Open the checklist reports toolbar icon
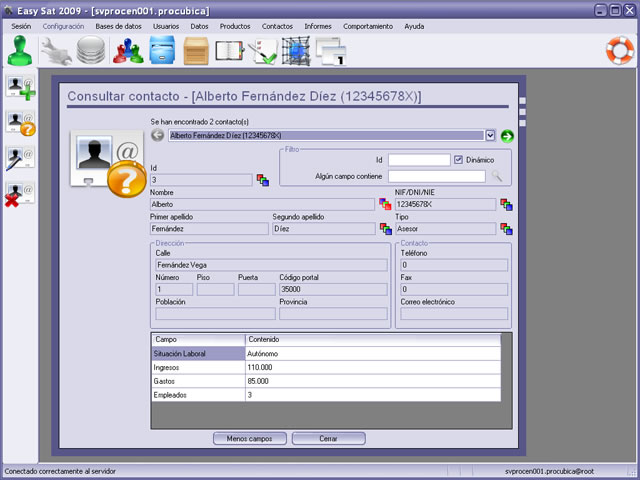The height and width of the screenshot is (480, 640). click(263, 51)
